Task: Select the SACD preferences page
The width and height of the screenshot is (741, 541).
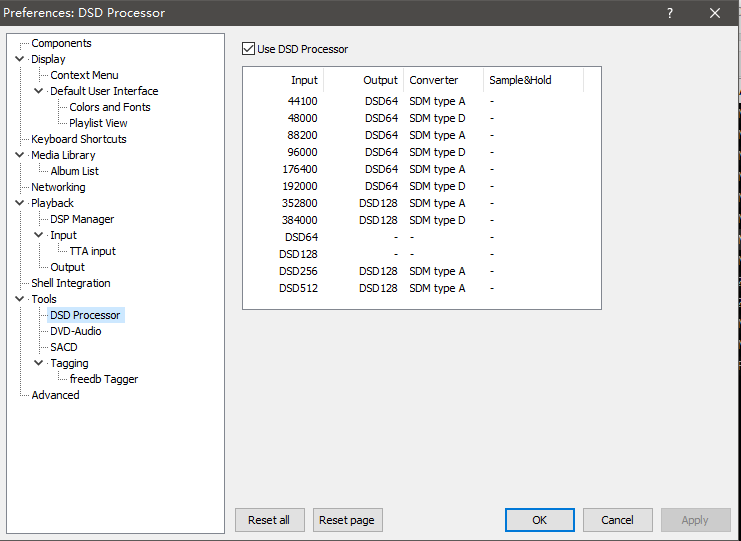Action: (63, 347)
